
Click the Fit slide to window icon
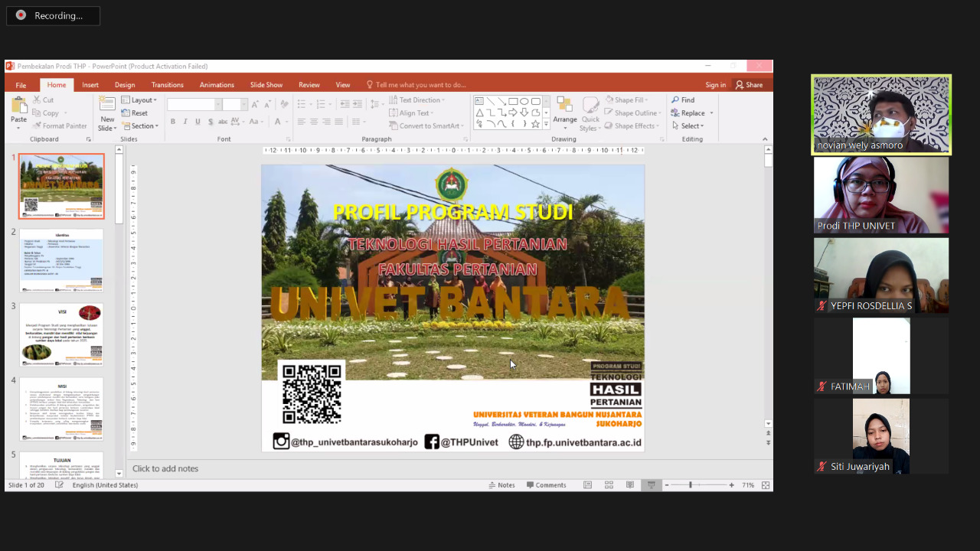(x=765, y=485)
